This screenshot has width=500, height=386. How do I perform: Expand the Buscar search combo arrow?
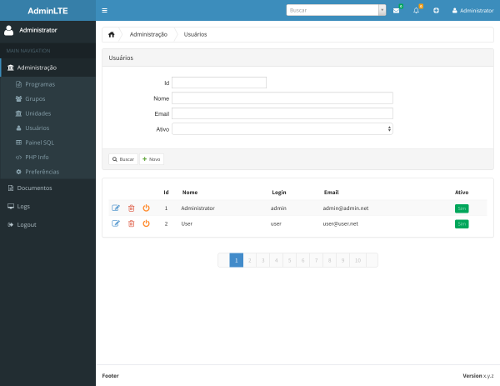(382, 10)
